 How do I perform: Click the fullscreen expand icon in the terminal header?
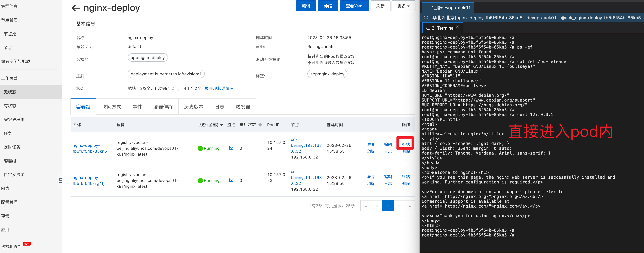point(426,18)
